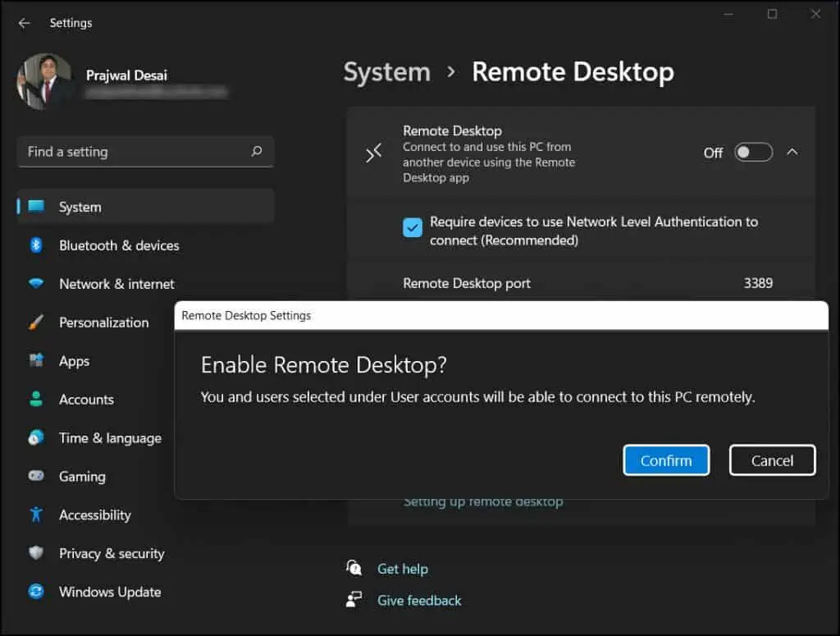Image resolution: width=840 pixels, height=636 pixels.
Task: Click the Accounts person icon
Action: [36, 399]
